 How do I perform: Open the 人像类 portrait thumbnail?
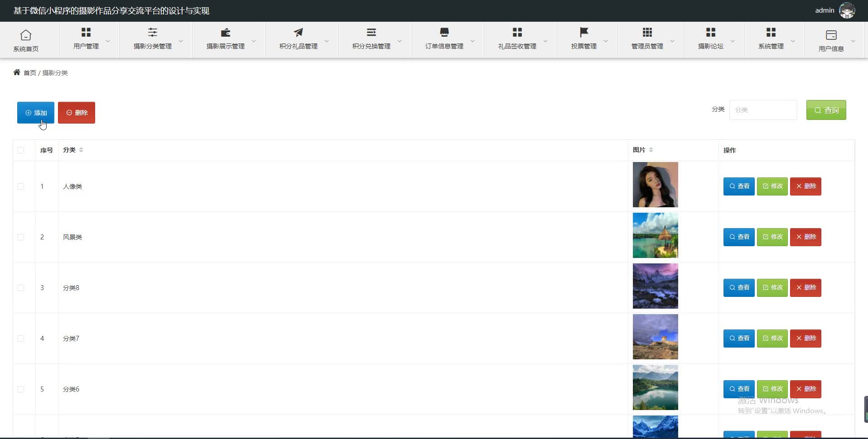coord(656,185)
